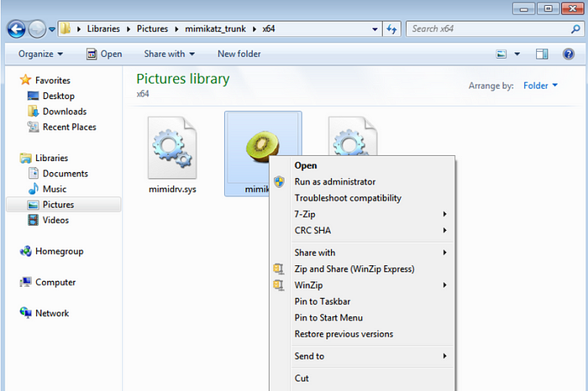Select Recent Places in navigation pane

click(x=62, y=127)
